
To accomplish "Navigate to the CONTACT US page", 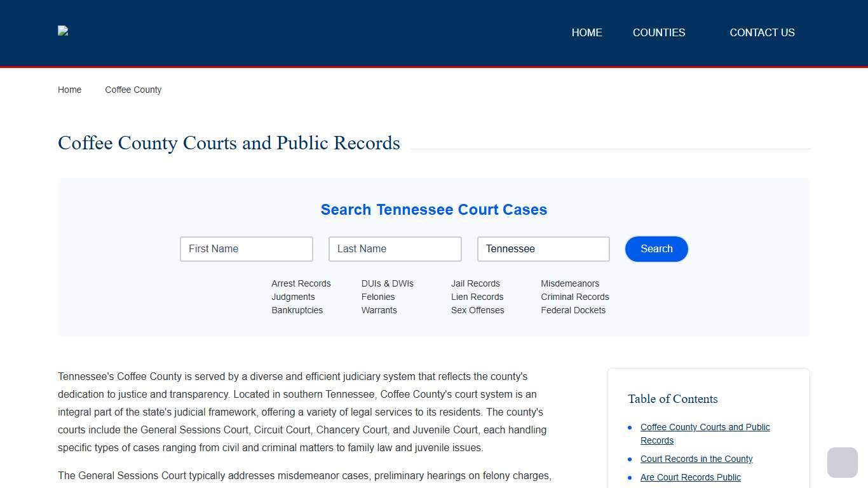I will pyautogui.click(x=762, y=32).
